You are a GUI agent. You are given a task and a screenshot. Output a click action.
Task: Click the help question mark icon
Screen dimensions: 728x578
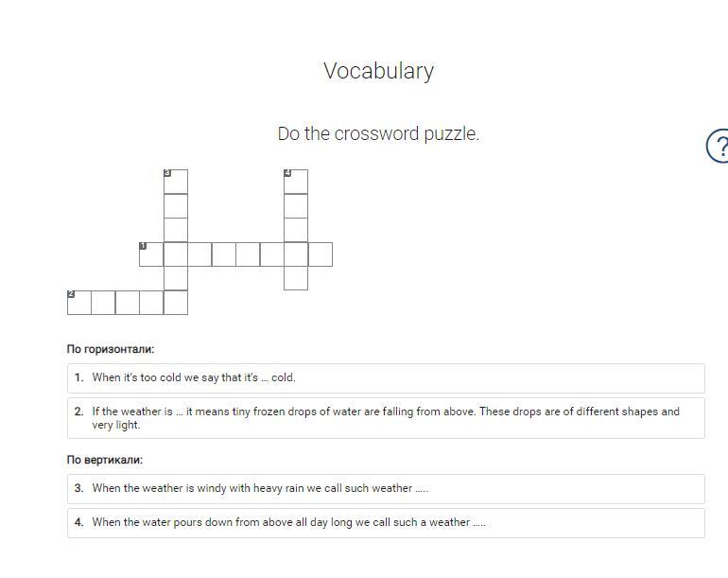(719, 146)
